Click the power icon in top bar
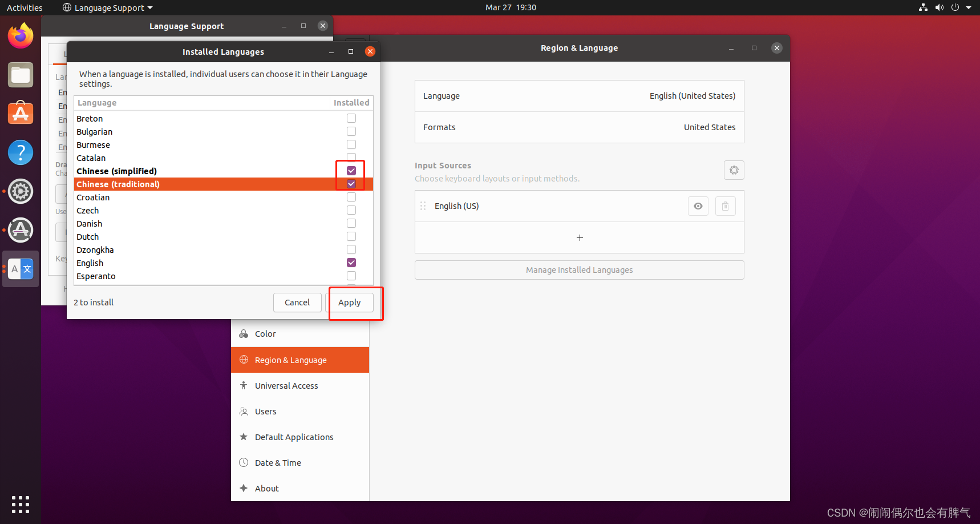Screen dimensions: 980x524 coord(955,7)
